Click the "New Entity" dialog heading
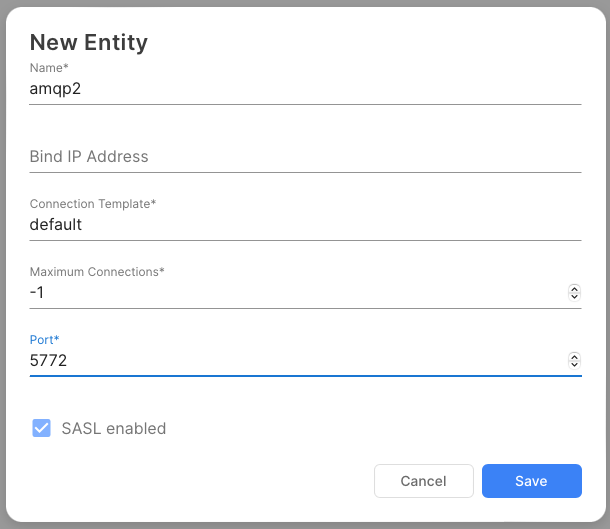Image resolution: width=610 pixels, height=529 pixels. (x=89, y=42)
